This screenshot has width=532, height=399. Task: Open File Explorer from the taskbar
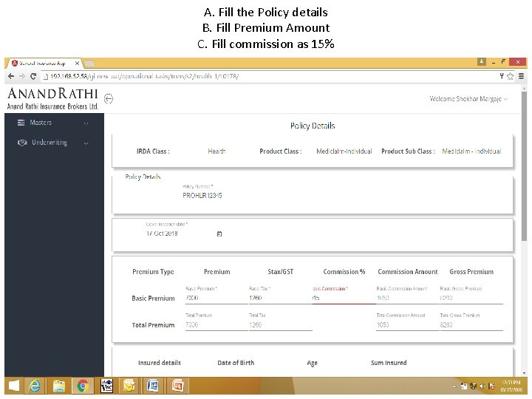tap(59, 386)
